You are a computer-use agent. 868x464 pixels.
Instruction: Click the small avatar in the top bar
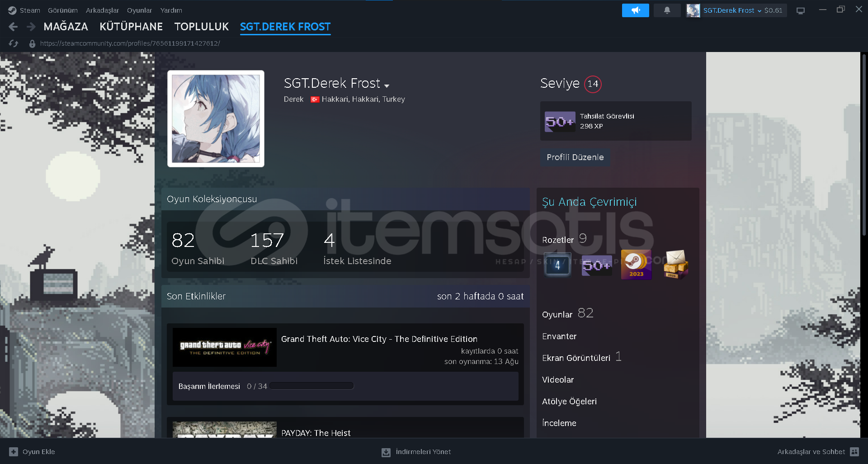pos(693,10)
